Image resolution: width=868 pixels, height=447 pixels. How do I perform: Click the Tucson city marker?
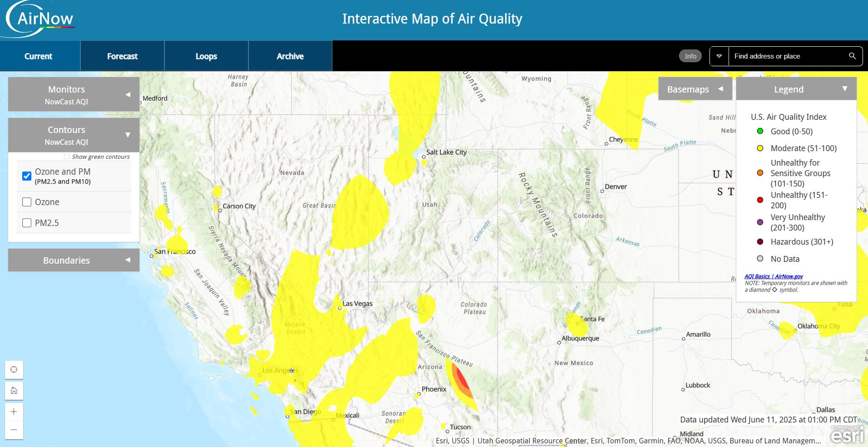[447, 432]
